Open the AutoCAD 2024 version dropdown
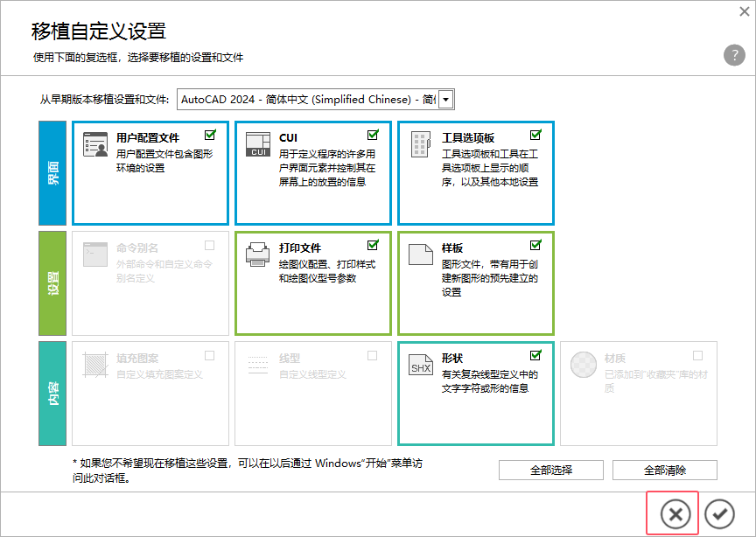Screen dimensions: 756x537 coord(315,100)
